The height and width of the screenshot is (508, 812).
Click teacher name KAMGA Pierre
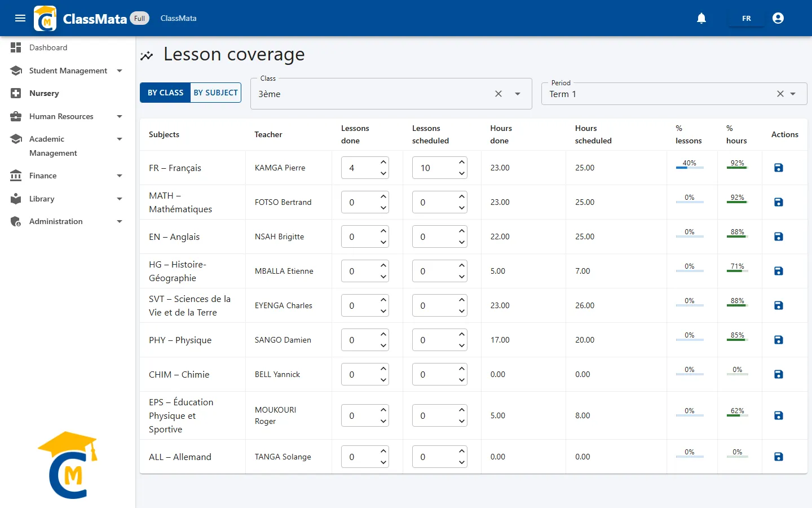click(x=280, y=168)
